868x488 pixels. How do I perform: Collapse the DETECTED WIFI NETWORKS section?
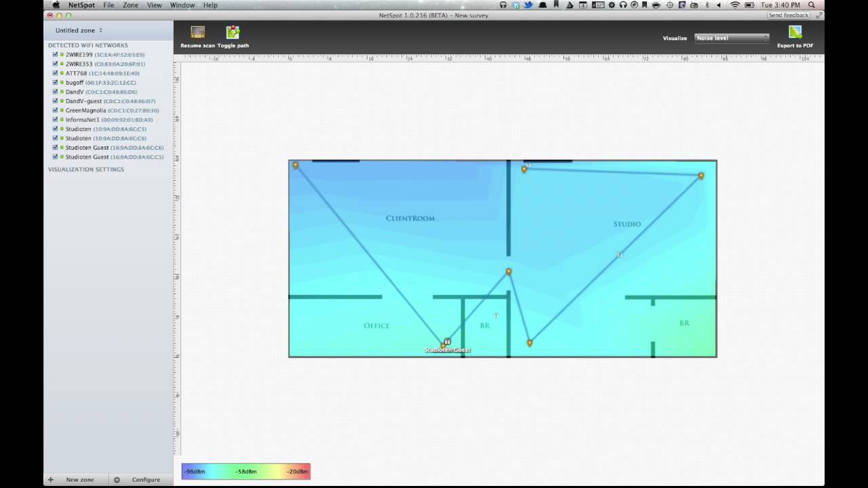pos(88,45)
